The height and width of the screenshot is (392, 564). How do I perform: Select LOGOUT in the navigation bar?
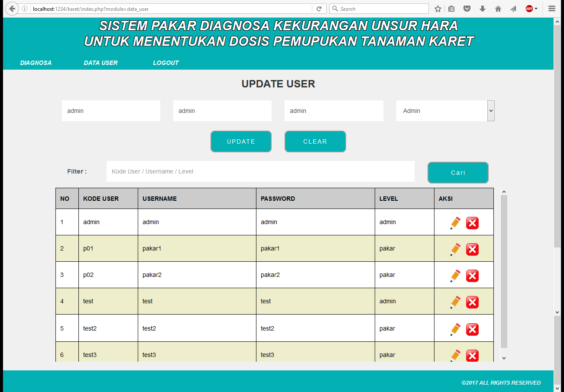166,63
